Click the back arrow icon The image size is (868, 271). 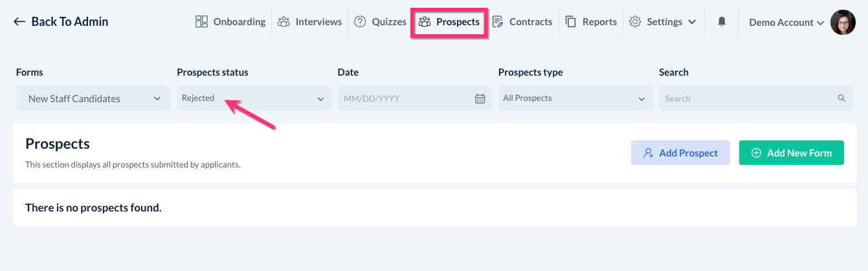(19, 22)
